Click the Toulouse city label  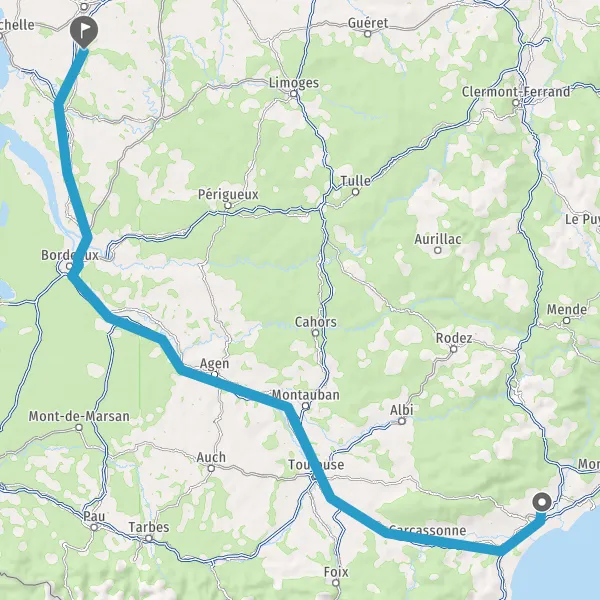point(316,465)
